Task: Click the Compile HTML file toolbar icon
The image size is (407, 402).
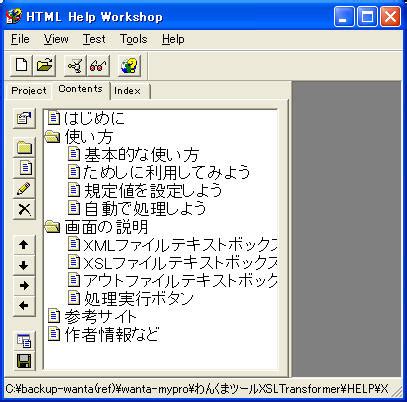Action: 75,65
